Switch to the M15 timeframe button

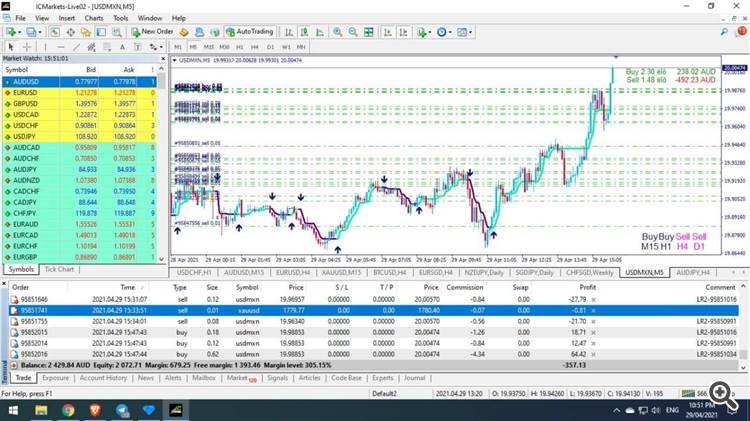(x=208, y=47)
